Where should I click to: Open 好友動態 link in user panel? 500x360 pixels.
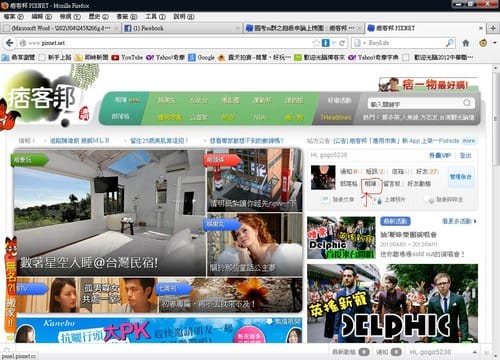419,184
